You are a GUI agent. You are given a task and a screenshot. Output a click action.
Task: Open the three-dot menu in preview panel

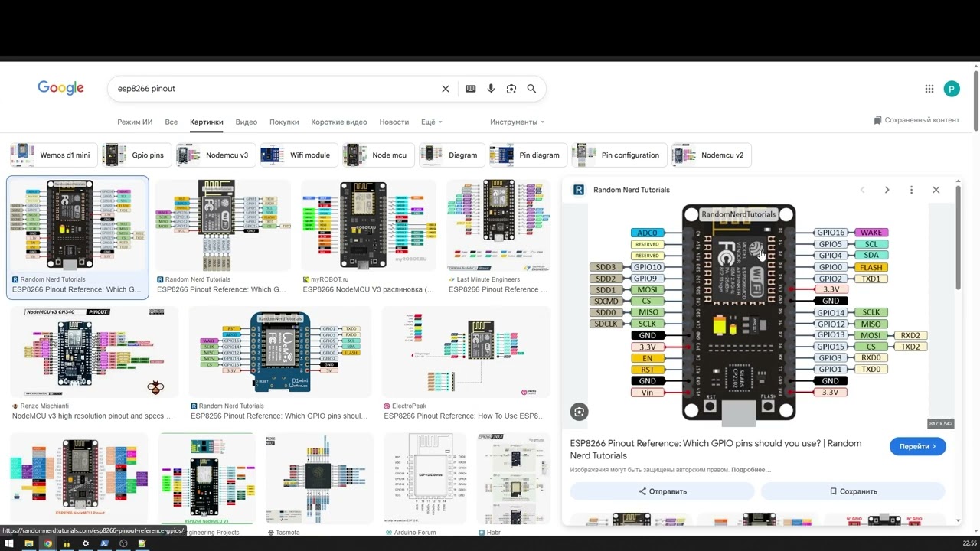coord(911,190)
